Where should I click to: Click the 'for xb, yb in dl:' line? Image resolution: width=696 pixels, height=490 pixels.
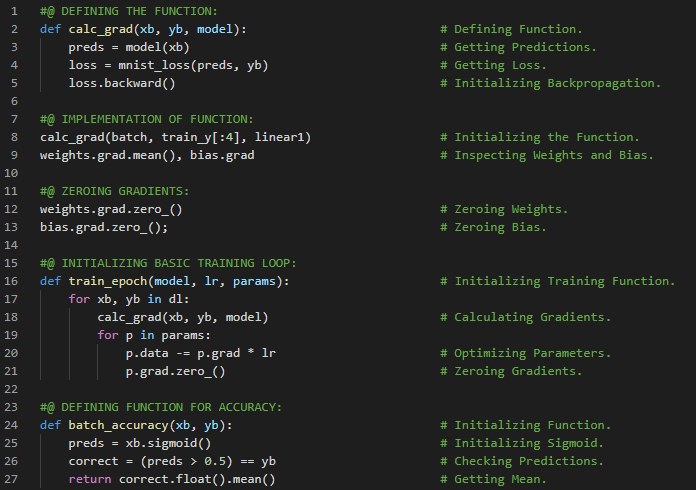129,299
